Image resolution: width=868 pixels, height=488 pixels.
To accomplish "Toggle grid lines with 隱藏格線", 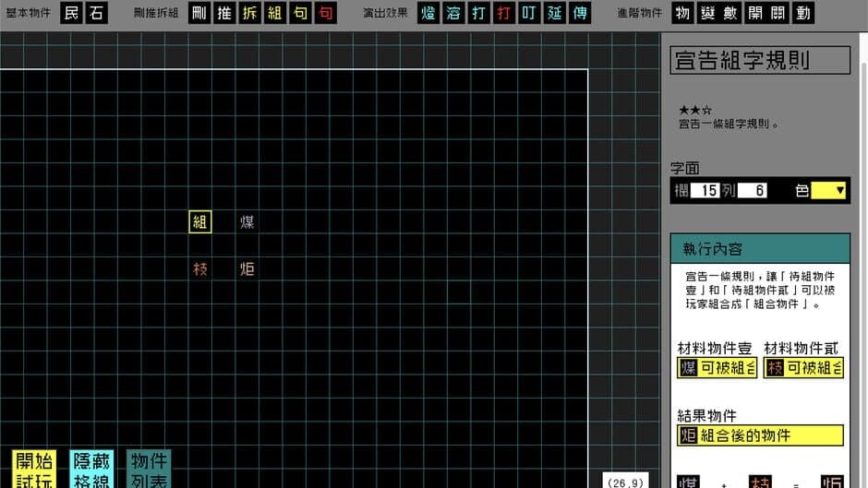I will [x=91, y=469].
